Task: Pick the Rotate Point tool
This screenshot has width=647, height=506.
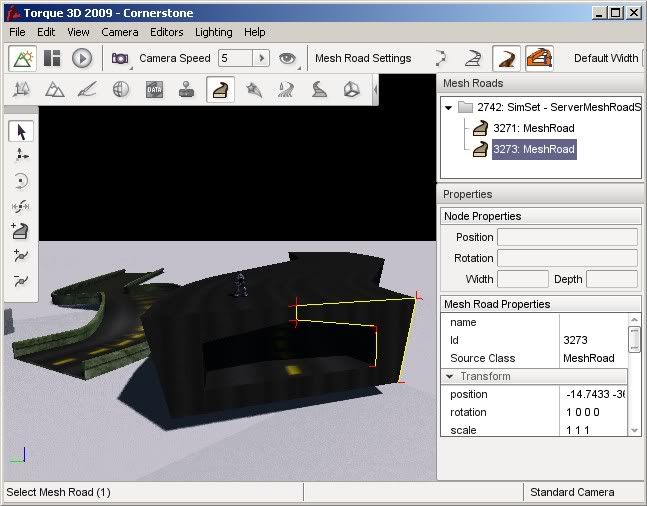Action: pos(22,181)
